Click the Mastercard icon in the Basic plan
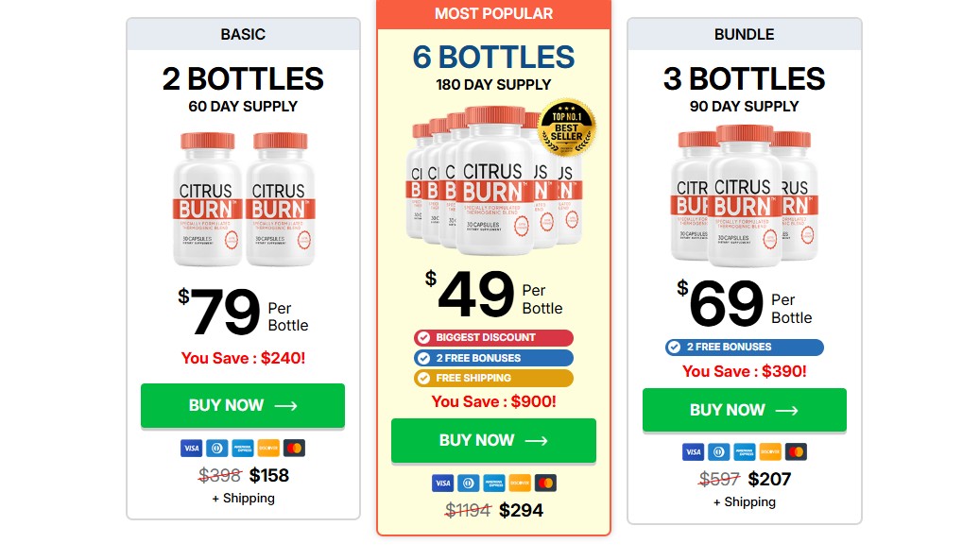This screenshot has height=560, width=980. click(x=294, y=448)
